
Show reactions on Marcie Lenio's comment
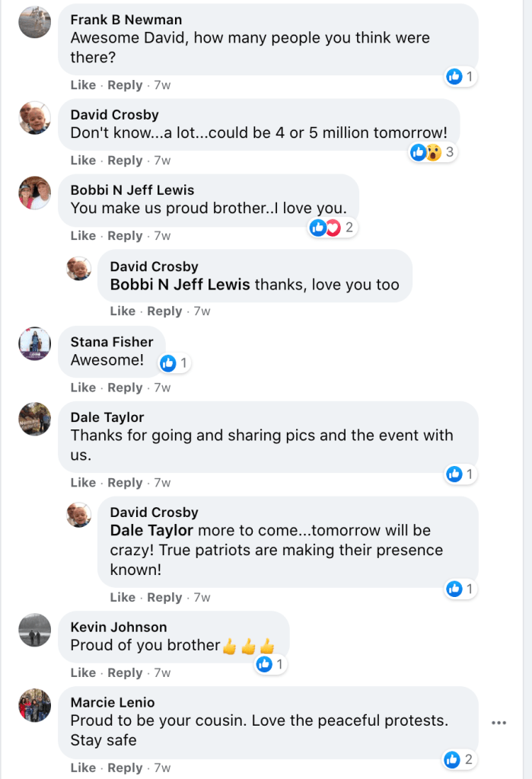coord(459,759)
